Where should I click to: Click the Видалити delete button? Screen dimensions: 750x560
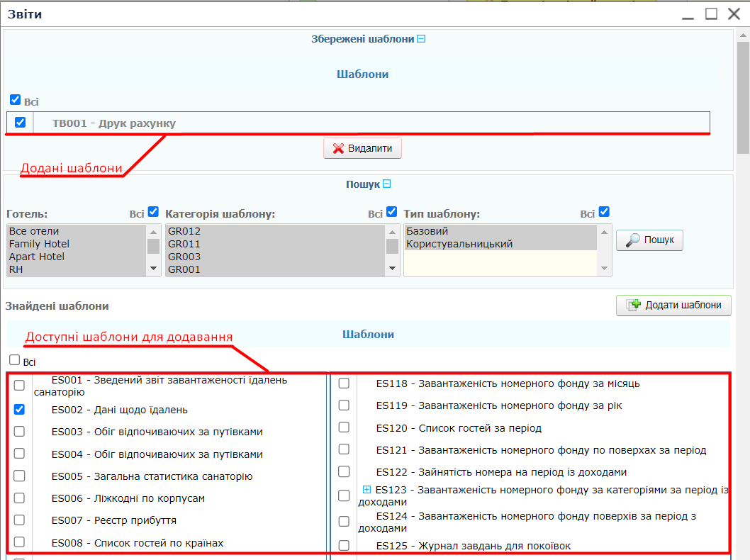coord(363,148)
